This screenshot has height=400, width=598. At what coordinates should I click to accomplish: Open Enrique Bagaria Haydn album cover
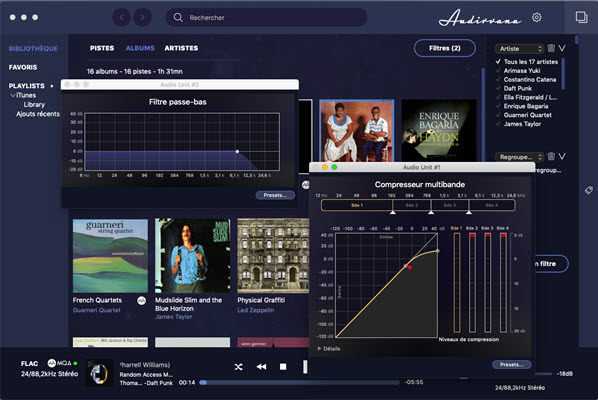point(439,130)
